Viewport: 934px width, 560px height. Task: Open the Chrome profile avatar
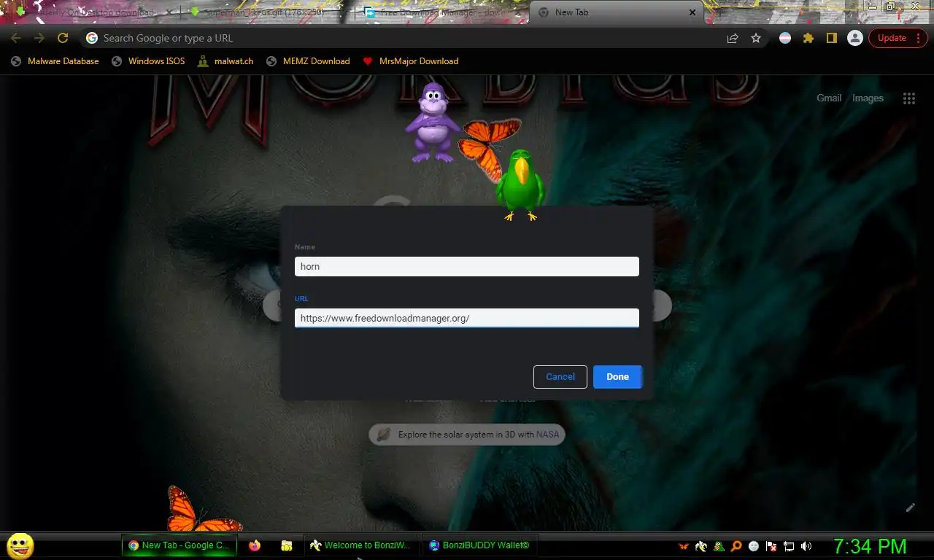(855, 38)
